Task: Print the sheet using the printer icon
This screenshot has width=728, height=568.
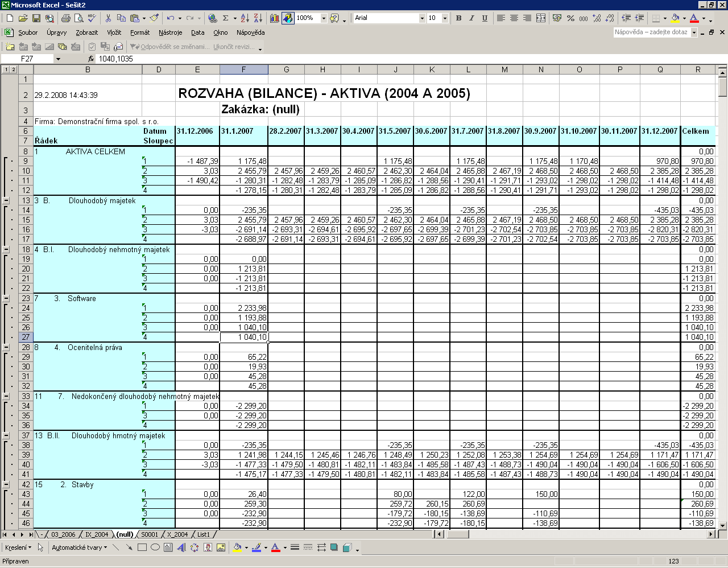Action: click(66, 18)
